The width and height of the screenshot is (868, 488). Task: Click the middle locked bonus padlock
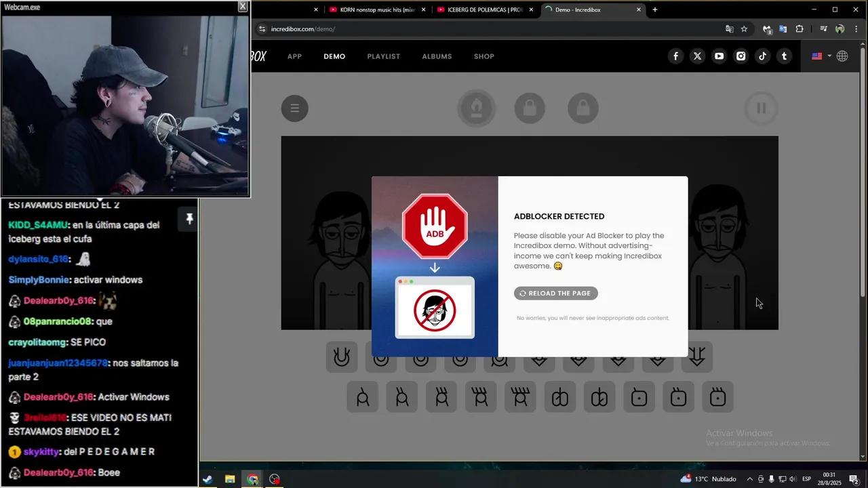point(530,108)
